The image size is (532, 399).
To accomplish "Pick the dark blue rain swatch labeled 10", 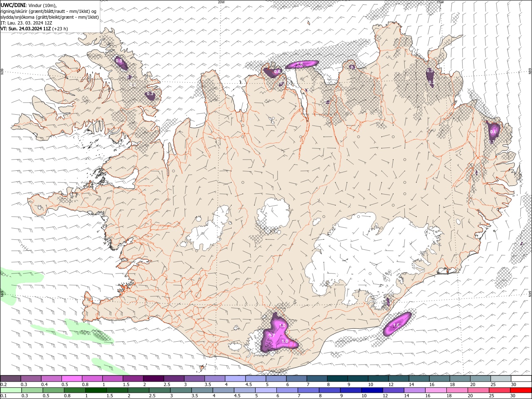I will [x=372, y=390].
